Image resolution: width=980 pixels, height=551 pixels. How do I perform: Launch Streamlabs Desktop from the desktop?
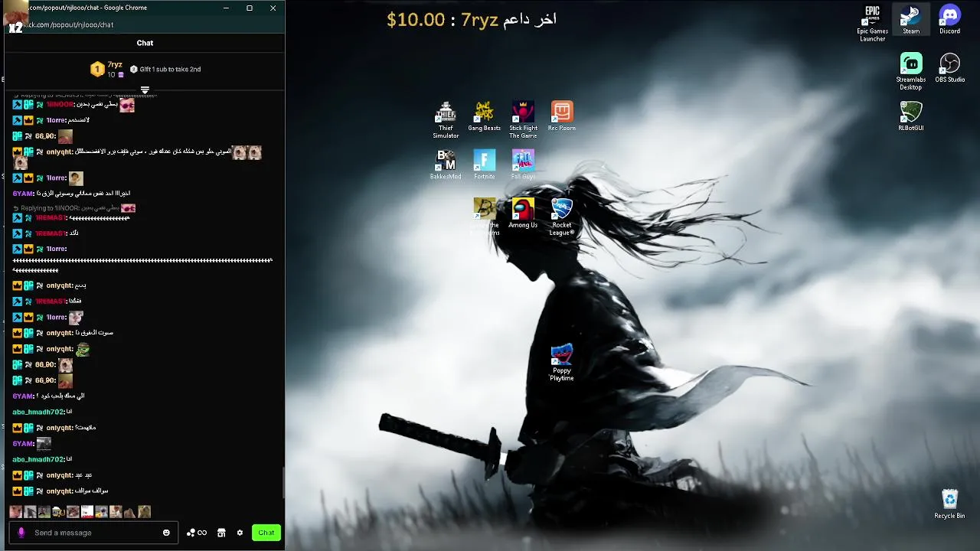pos(910,71)
